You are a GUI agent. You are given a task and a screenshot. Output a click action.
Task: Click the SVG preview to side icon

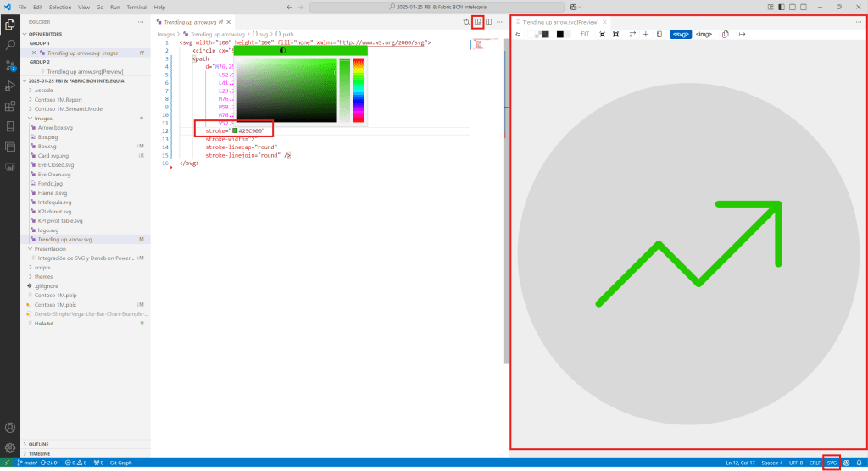(478, 22)
